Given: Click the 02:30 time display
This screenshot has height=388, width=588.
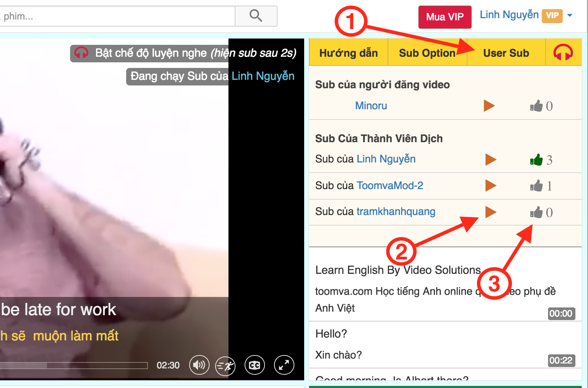Looking at the screenshot, I should click(x=168, y=365).
